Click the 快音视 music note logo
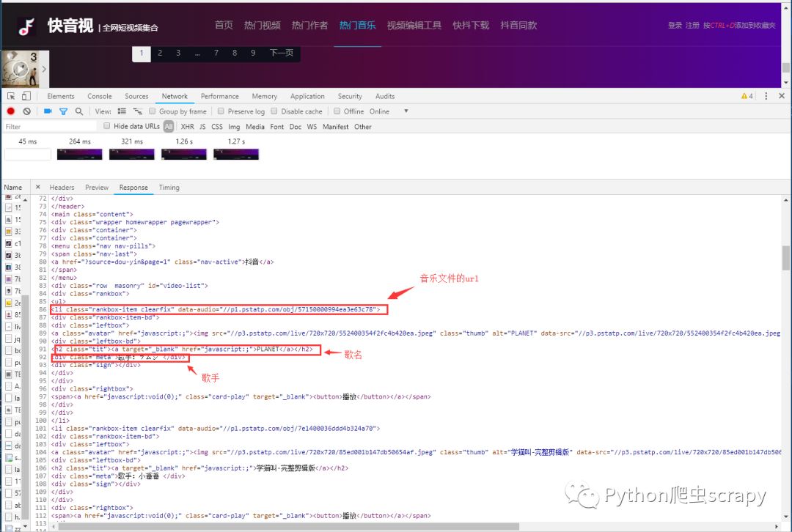Image resolution: width=792 pixels, height=532 pixels. [x=26, y=26]
